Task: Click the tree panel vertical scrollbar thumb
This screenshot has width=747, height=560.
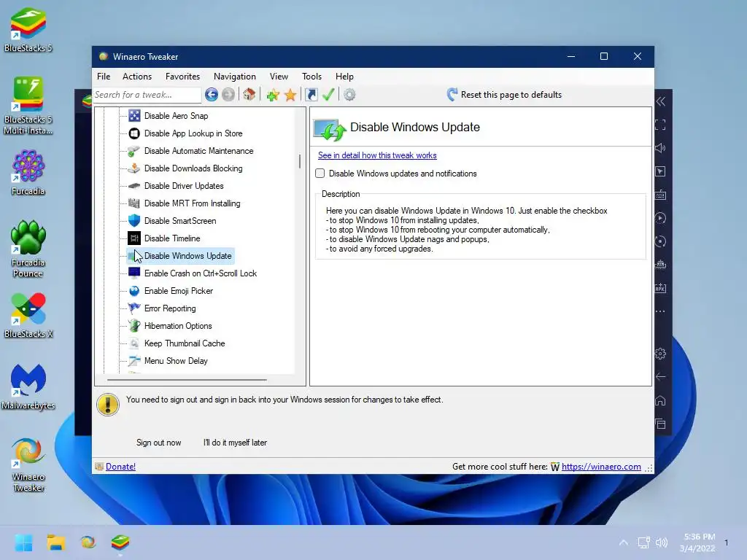Action: (300, 161)
